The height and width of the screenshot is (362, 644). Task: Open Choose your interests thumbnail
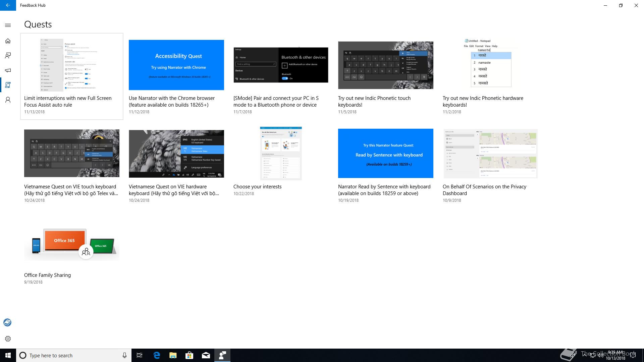pos(281,153)
